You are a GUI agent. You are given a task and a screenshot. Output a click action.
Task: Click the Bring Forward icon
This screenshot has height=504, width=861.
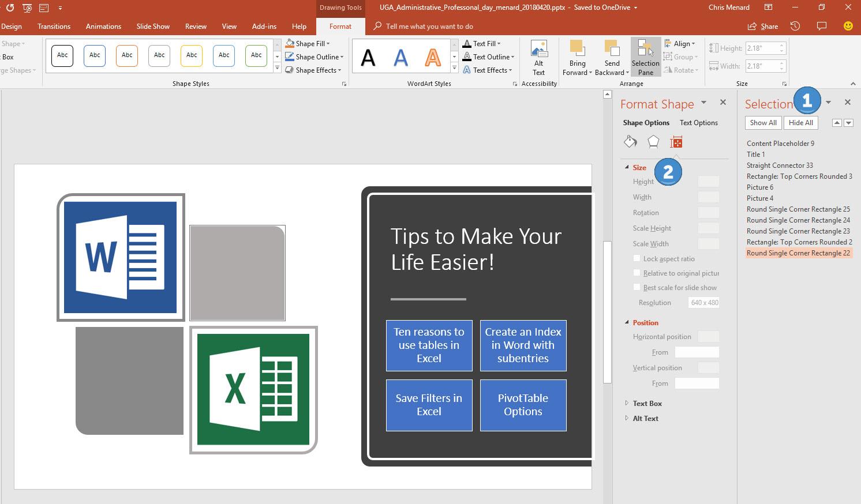tap(577, 48)
